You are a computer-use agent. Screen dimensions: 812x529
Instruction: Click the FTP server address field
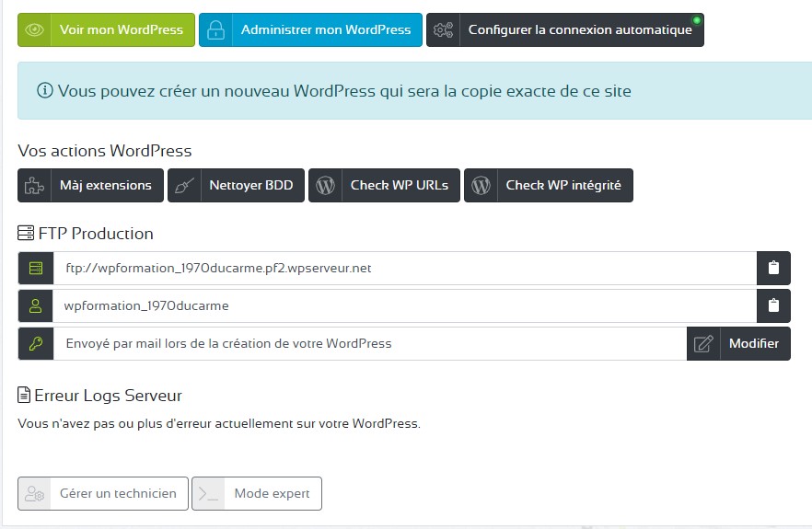[x=403, y=268]
